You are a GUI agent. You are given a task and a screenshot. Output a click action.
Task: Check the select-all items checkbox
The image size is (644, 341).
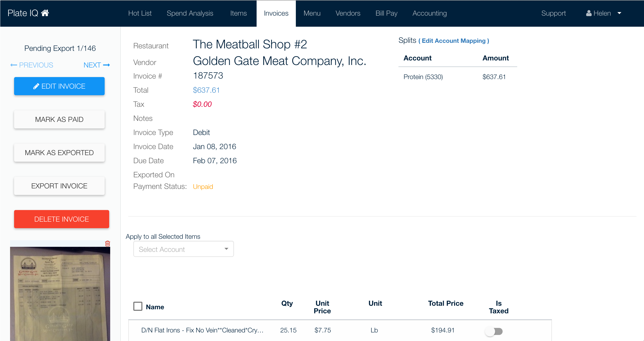coord(138,306)
